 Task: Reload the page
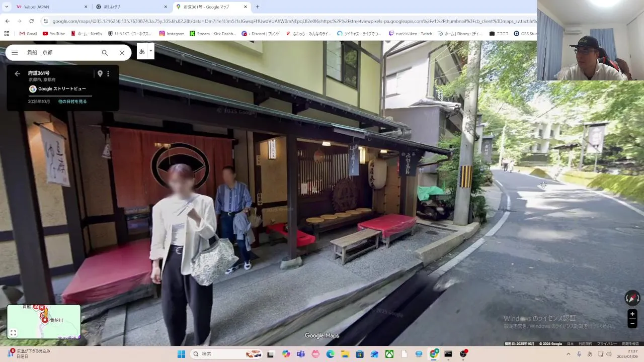coord(31,21)
